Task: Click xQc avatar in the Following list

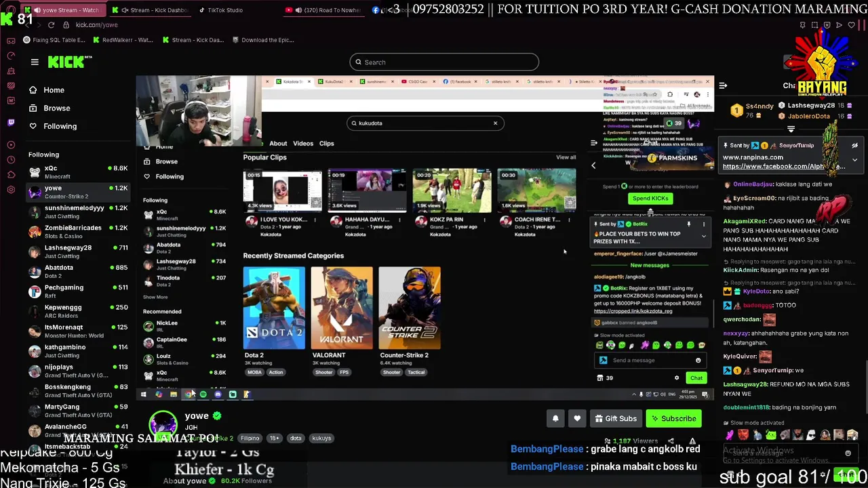Action: pyautogui.click(x=35, y=171)
